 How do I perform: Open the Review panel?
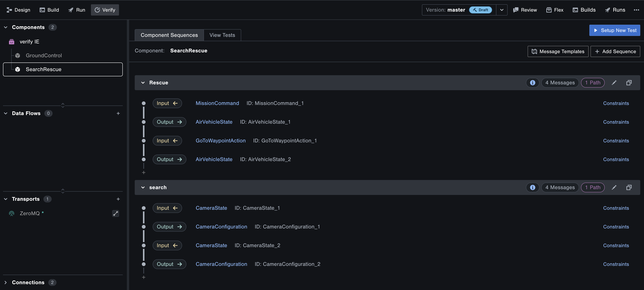coord(525,10)
